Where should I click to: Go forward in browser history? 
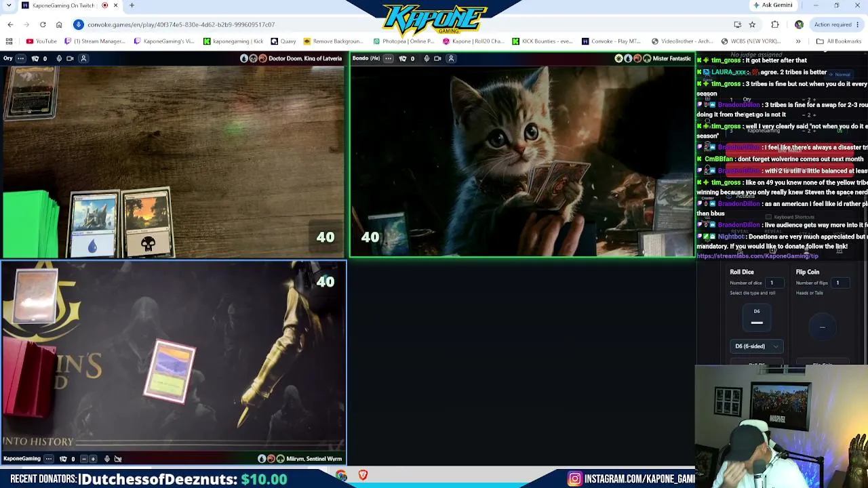pos(26,24)
